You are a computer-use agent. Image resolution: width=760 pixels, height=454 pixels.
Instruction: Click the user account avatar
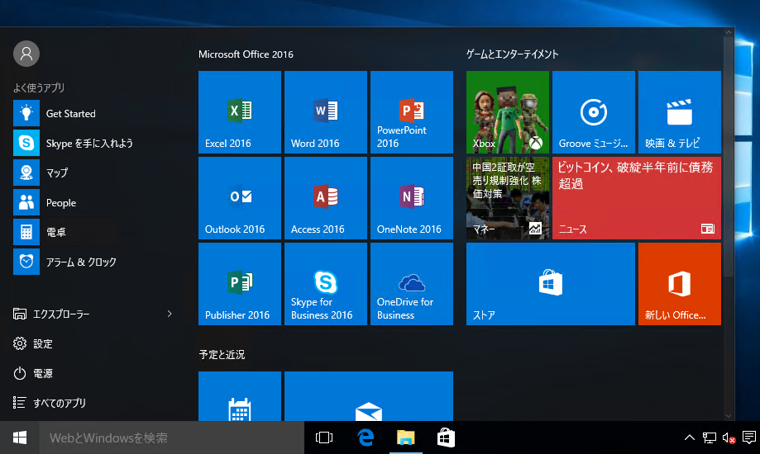(x=26, y=53)
